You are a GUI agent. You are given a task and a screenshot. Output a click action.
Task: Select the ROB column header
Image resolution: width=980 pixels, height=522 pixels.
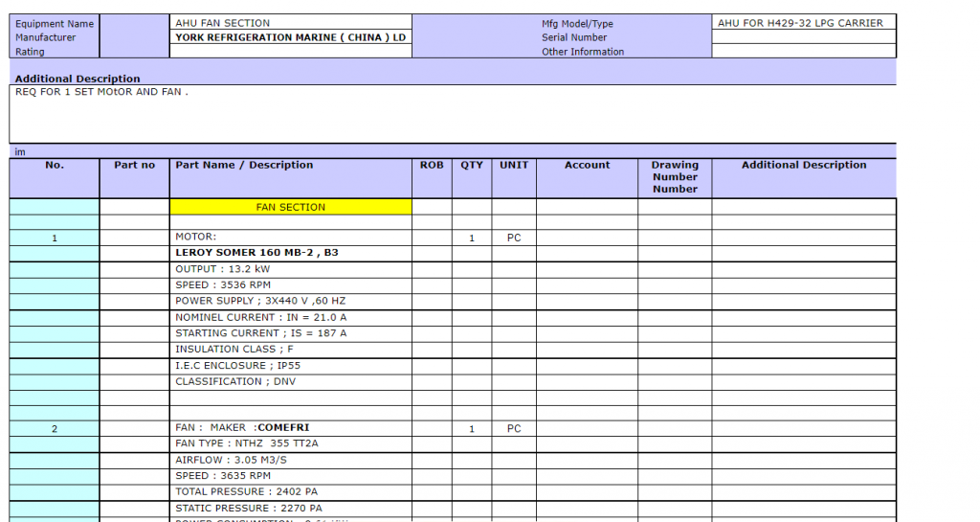(x=432, y=166)
